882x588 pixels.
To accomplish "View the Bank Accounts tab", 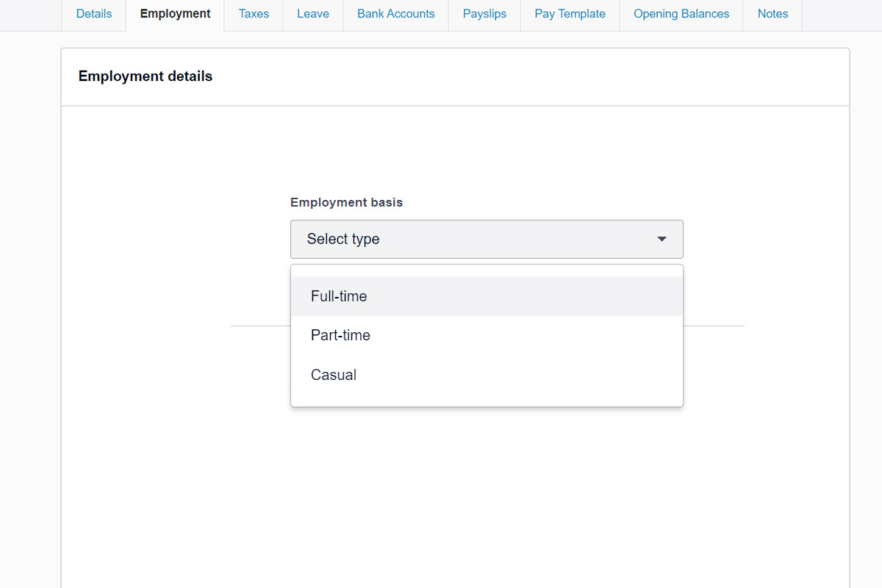I will click(x=395, y=13).
